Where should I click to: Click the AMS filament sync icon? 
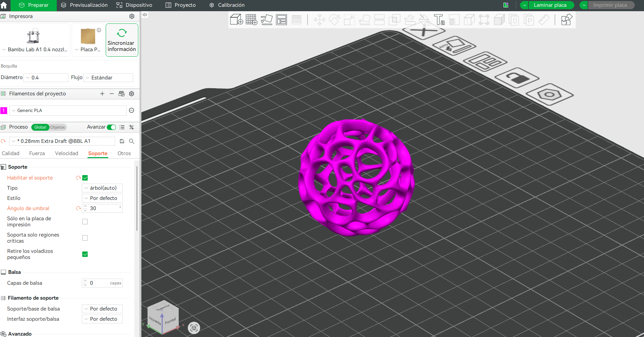[x=122, y=94]
